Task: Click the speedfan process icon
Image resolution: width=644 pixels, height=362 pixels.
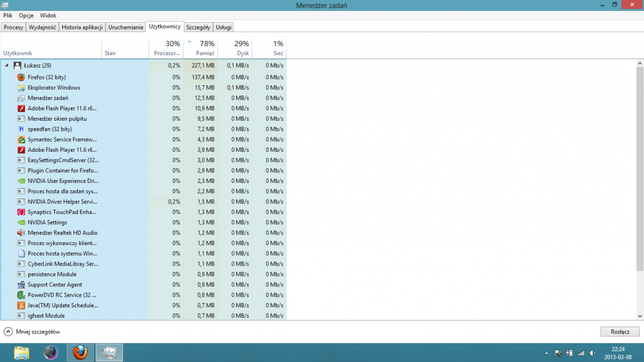Action: (21, 129)
